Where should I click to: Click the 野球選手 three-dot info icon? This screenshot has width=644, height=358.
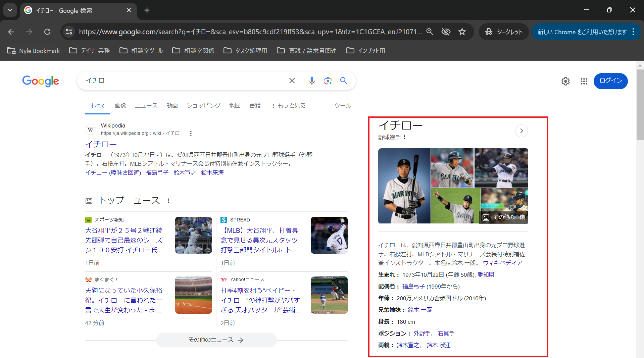click(x=405, y=137)
